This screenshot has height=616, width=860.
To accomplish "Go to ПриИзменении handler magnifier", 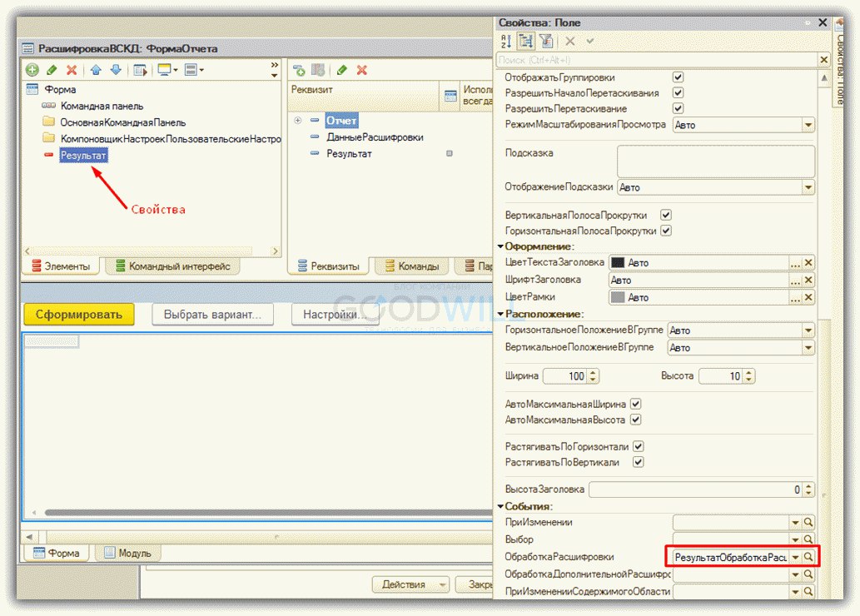I will (x=808, y=522).
